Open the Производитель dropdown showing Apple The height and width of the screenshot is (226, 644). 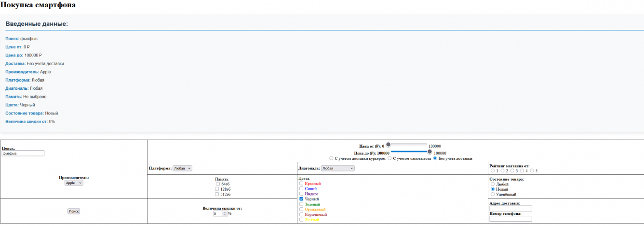74,183
